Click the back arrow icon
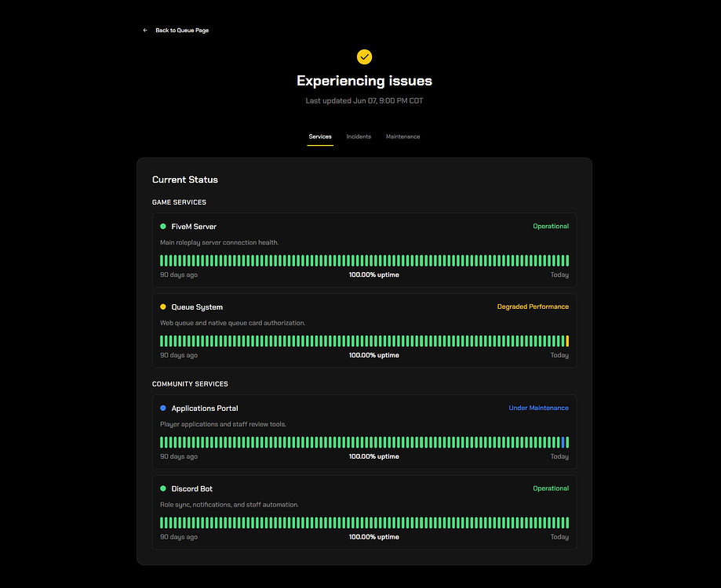This screenshot has width=721, height=588. pyautogui.click(x=145, y=31)
